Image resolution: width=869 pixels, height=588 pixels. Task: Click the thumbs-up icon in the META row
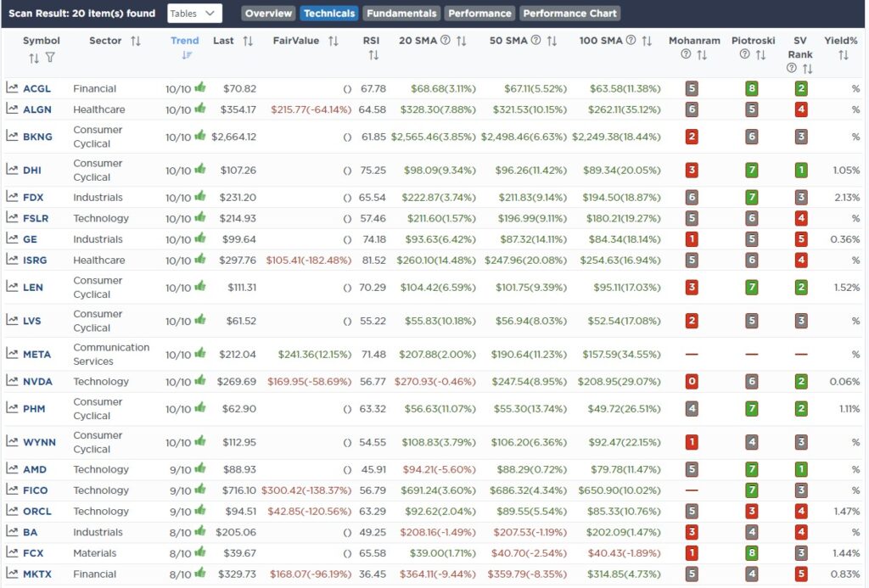click(x=200, y=354)
